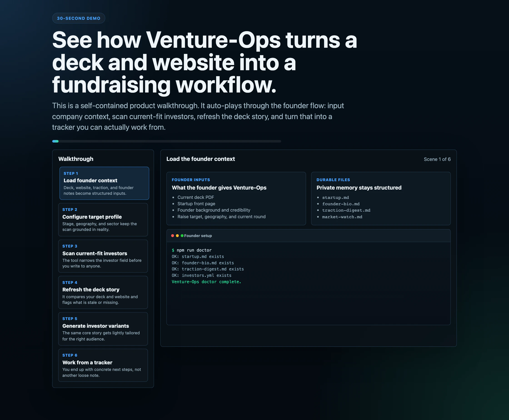Click the 'Current deck PDF' bullet
Screen dimensions: 509x420
(196, 197)
